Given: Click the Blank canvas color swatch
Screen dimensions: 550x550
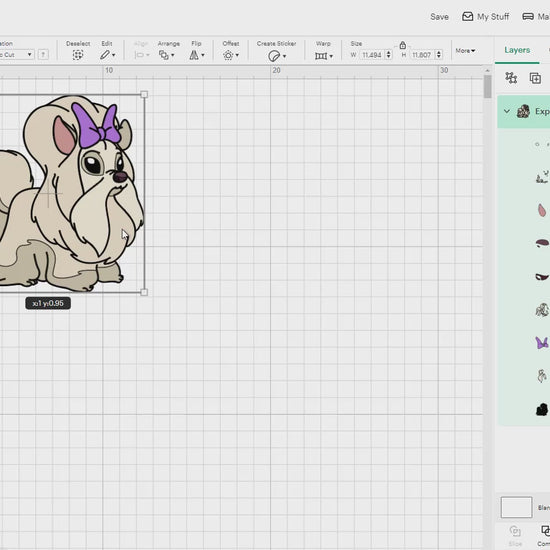Looking at the screenshot, I should pos(516,507).
